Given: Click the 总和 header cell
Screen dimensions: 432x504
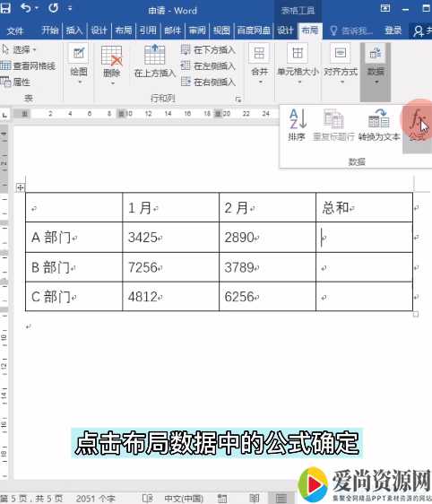Looking at the screenshot, I should pos(364,207).
